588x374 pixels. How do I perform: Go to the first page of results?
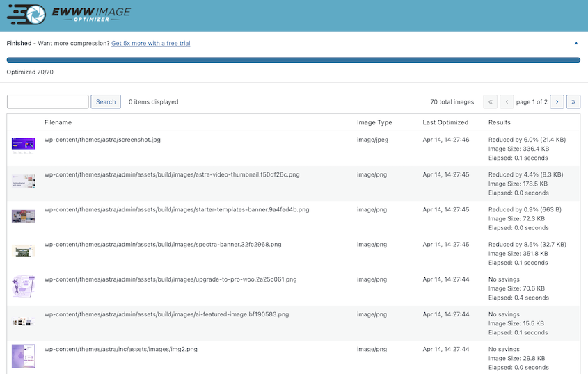[x=490, y=102]
